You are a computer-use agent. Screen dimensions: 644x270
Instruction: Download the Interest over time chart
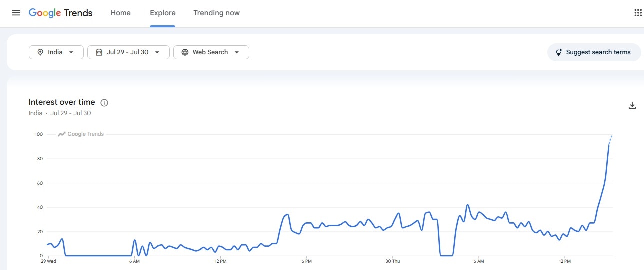click(632, 105)
